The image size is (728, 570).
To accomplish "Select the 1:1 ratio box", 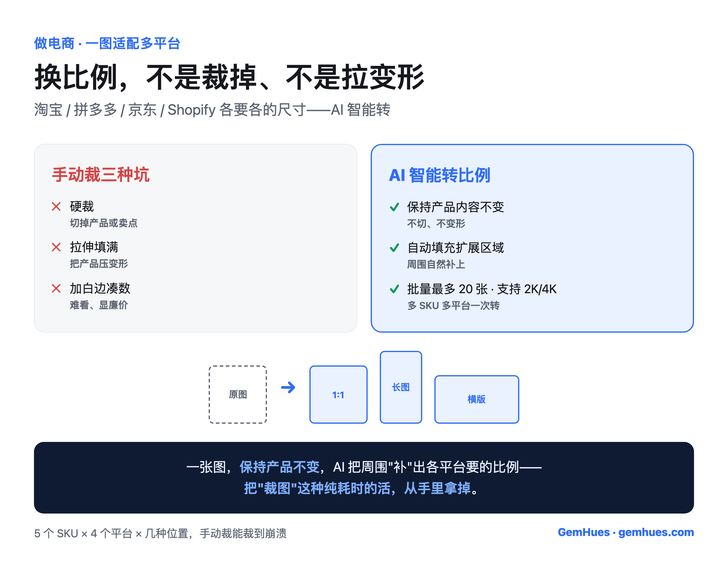I will pyautogui.click(x=338, y=395).
